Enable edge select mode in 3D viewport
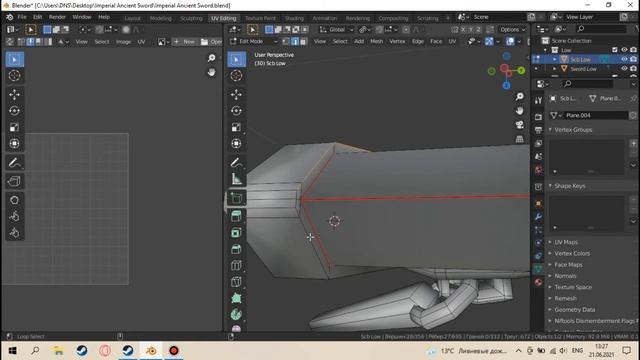This screenshot has height=360, width=640. 295,42
